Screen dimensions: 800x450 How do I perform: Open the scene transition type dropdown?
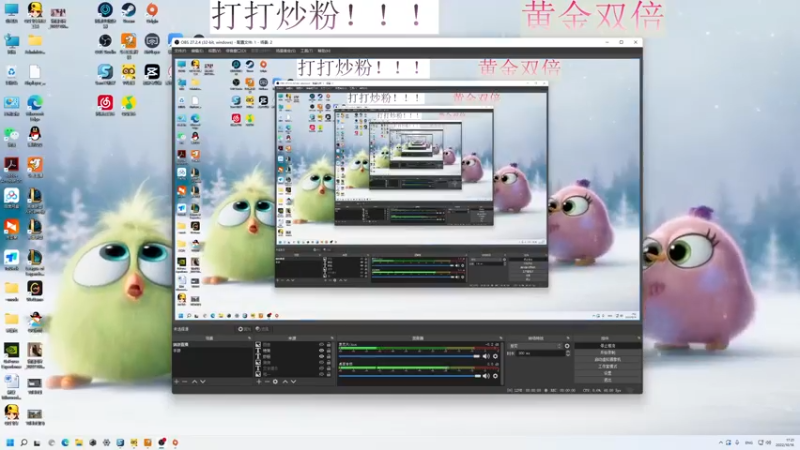coord(535,346)
